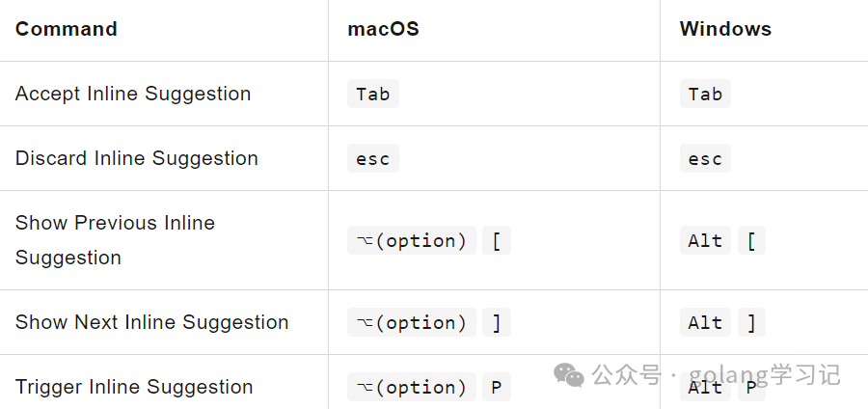The height and width of the screenshot is (409, 868).
Task: Select the Show Previous Inline Suggestion text
Action: tap(115, 240)
